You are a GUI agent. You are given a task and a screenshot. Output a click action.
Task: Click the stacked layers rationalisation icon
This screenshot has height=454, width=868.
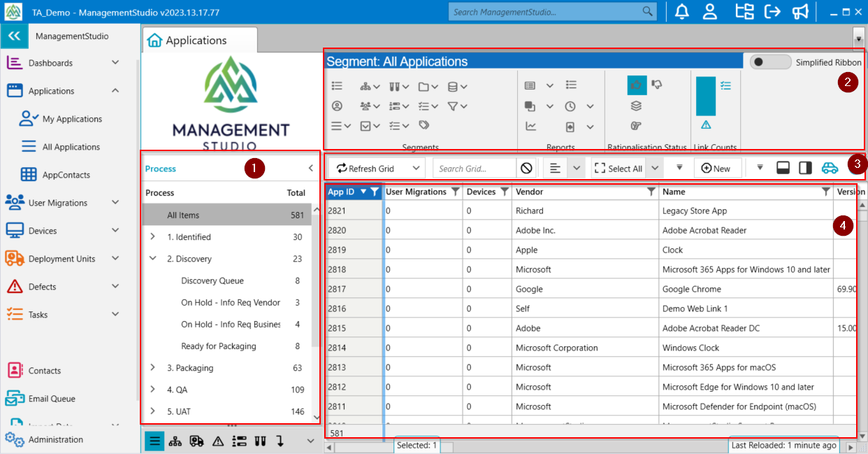636,106
